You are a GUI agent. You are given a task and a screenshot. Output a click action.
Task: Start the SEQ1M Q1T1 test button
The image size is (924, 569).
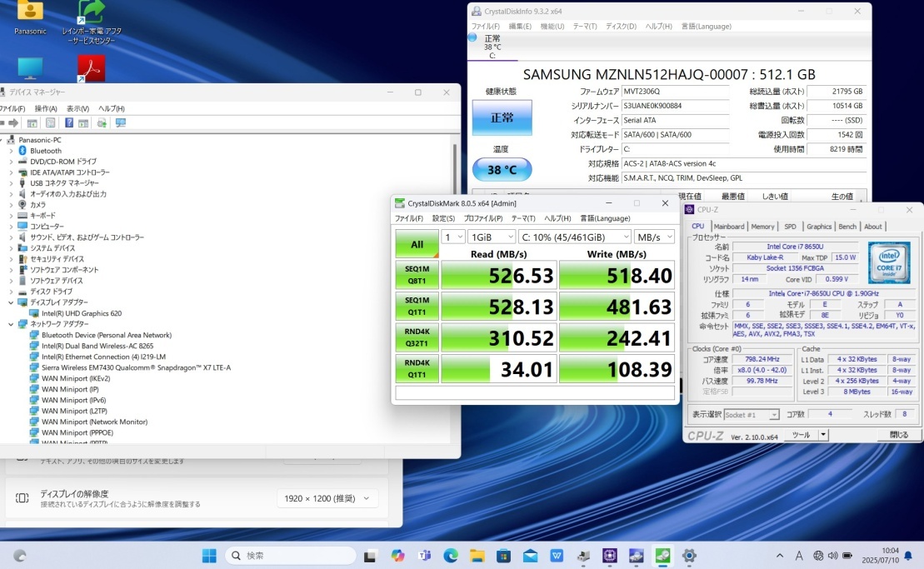pos(417,307)
